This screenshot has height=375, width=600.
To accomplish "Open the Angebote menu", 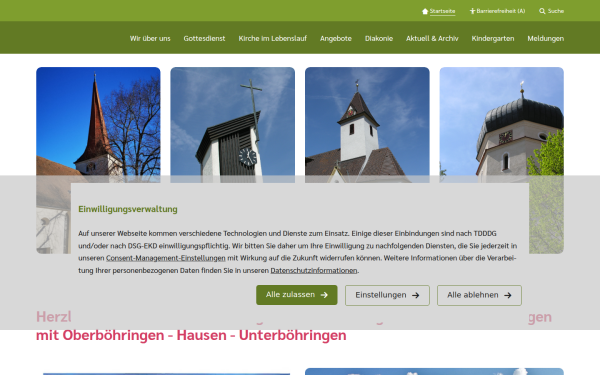I will [x=336, y=38].
